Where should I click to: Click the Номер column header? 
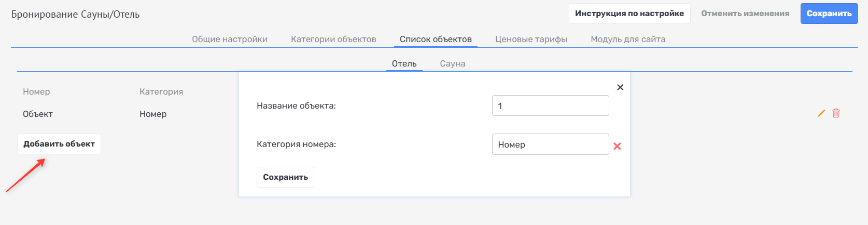tap(36, 91)
